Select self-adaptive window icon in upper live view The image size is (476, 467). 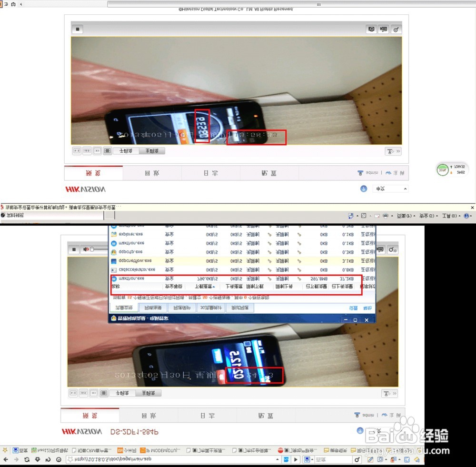(108, 150)
